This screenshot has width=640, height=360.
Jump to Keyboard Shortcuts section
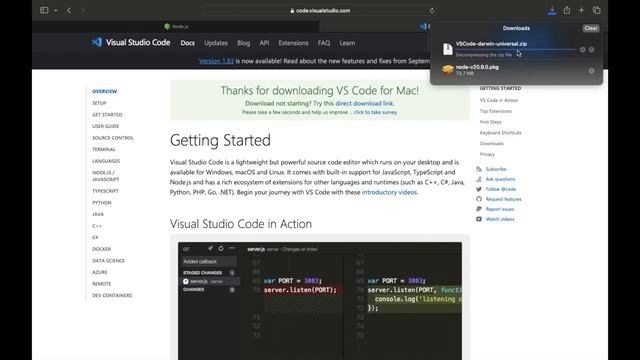click(500, 133)
